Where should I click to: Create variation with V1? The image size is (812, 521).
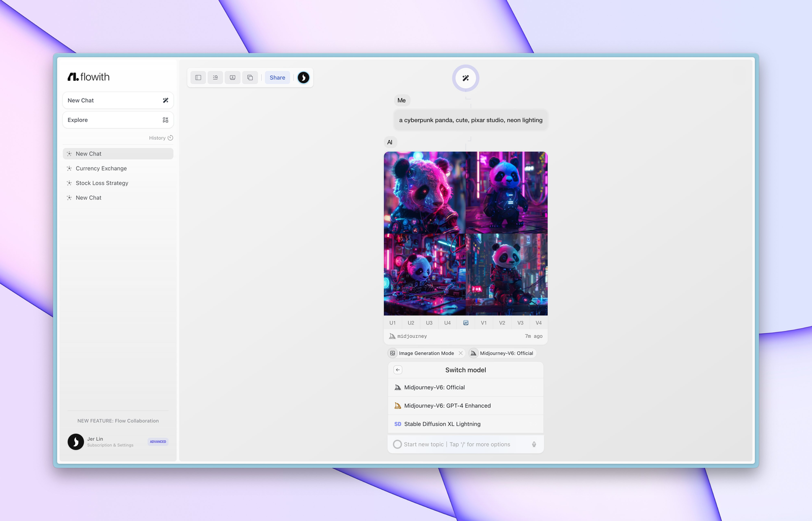(484, 323)
